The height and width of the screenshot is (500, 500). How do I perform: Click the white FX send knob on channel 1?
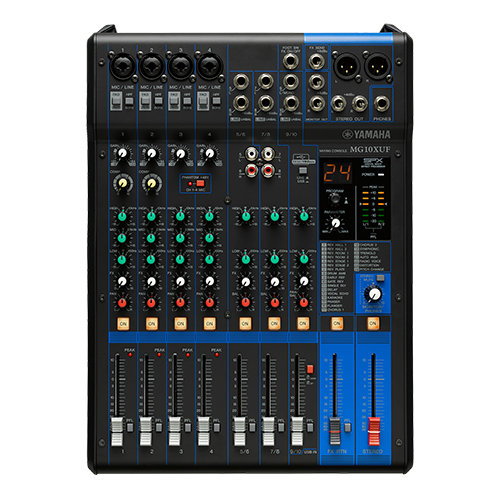(122, 281)
